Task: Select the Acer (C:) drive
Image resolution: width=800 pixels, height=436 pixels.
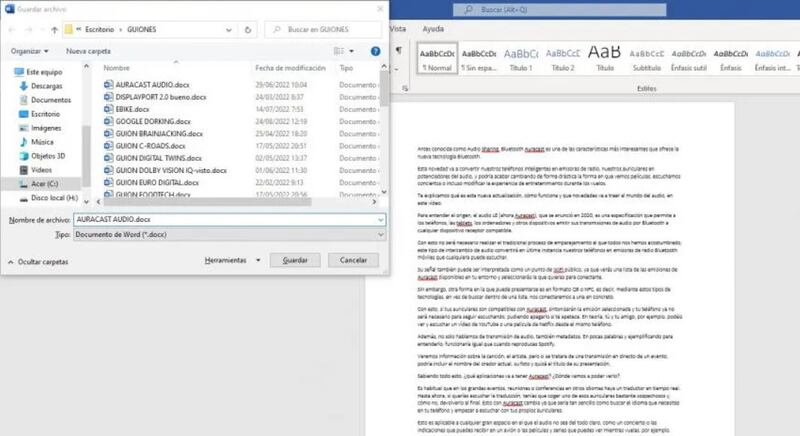Action: point(44,184)
